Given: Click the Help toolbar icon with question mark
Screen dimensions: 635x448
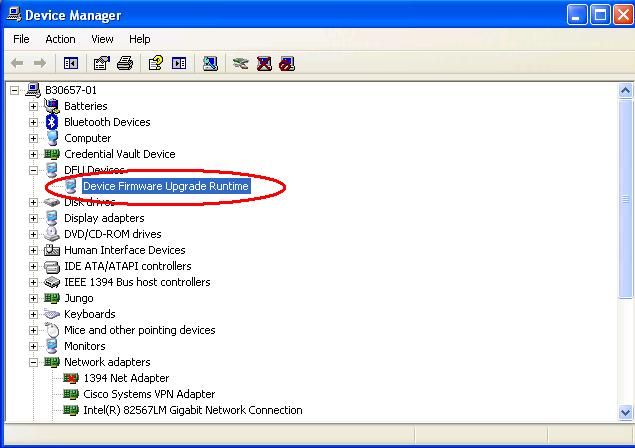Looking at the screenshot, I should coord(156,63).
